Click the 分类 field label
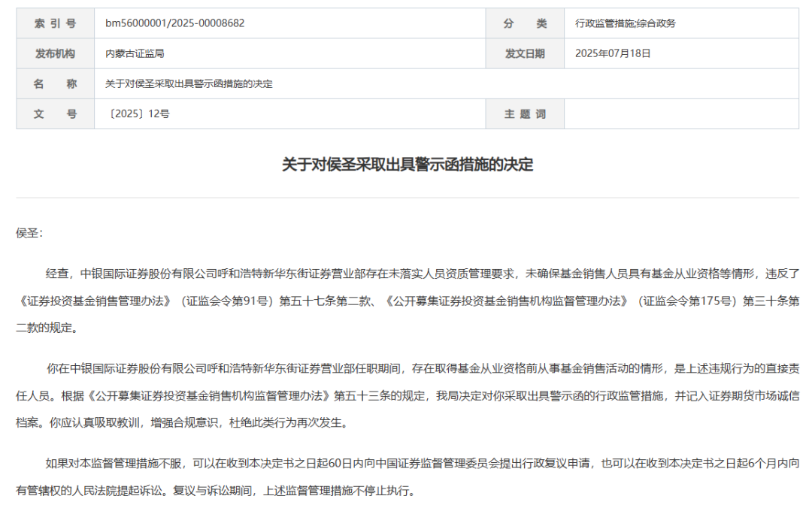Screen dimensions: 812x505 tap(526, 23)
